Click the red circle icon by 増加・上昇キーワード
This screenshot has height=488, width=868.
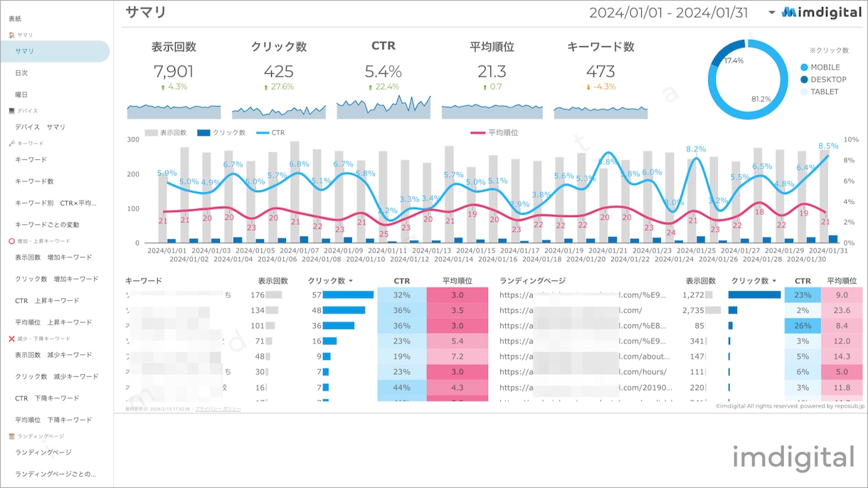click(x=11, y=241)
